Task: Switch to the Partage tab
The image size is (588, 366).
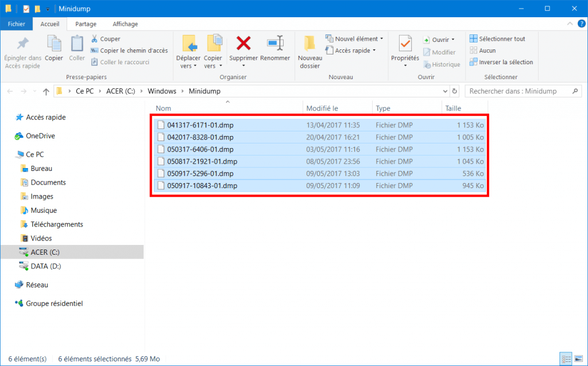Action: pyautogui.click(x=86, y=24)
